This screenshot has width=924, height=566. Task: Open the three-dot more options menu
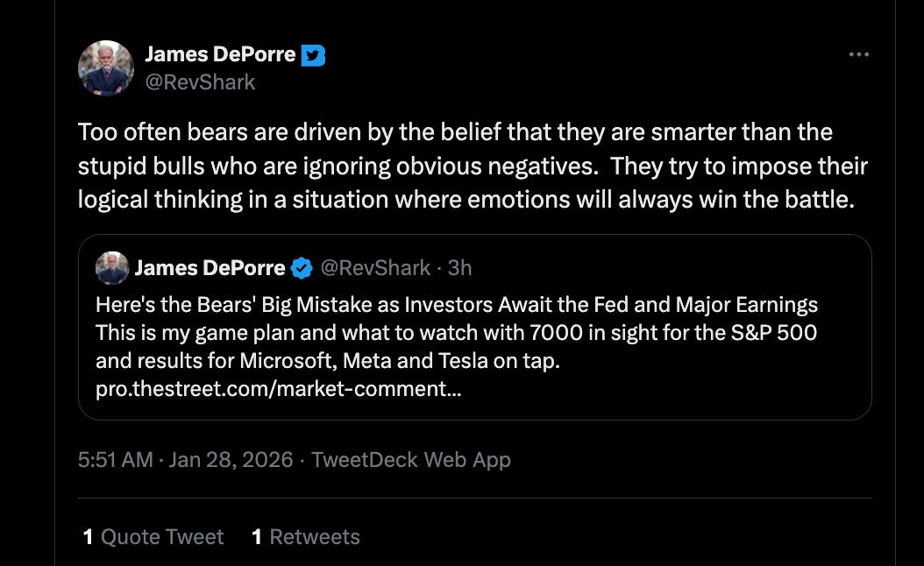click(858, 54)
